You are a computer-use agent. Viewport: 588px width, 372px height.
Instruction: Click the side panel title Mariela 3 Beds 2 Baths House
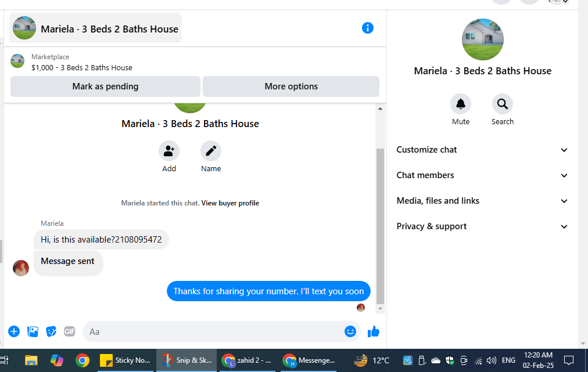(483, 71)
